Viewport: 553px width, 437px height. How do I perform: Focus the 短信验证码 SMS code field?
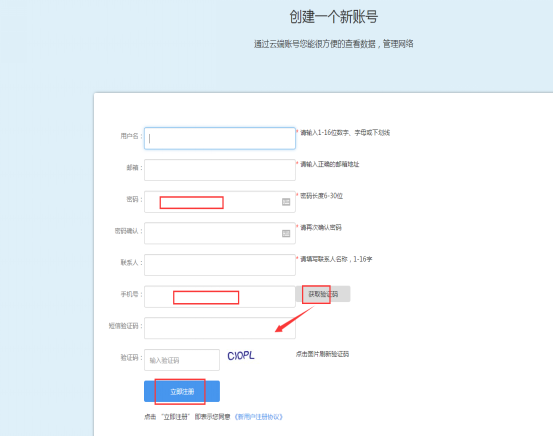tap(220, 328)
